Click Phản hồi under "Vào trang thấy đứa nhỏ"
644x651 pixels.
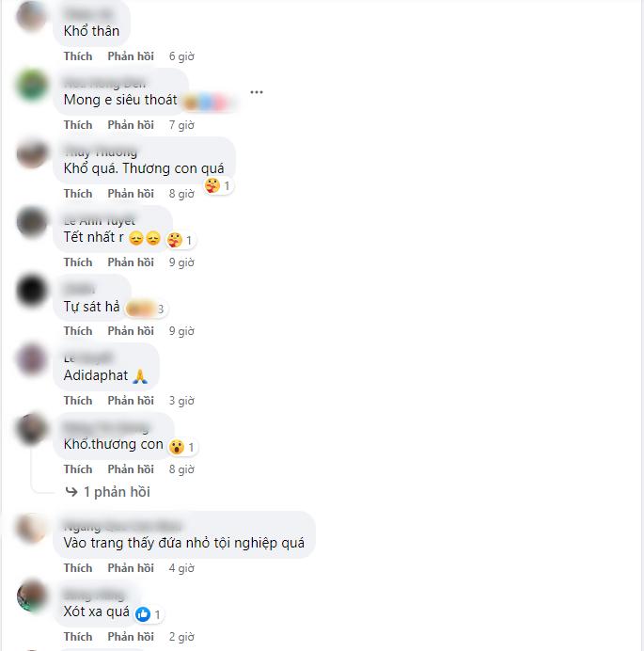(131, 568)
